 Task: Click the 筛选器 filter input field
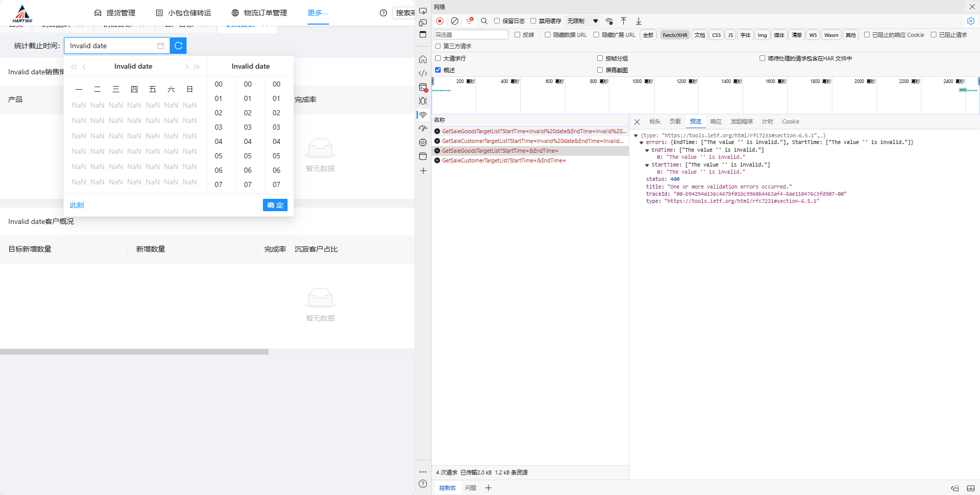click(471, 35)
